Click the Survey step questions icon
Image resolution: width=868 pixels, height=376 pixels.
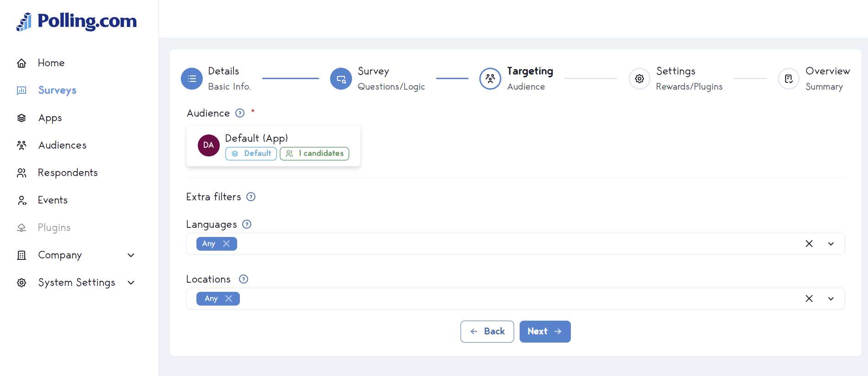pyautogui.click(x=341, y=79)
